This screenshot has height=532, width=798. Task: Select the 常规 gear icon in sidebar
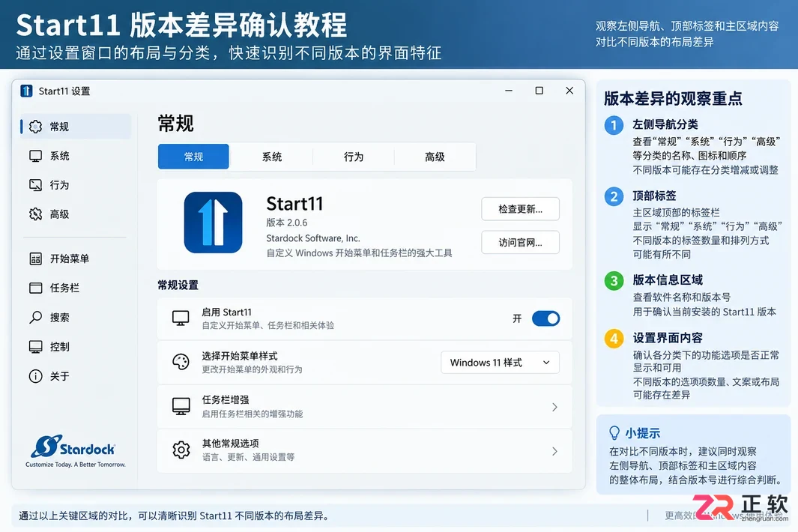(36, 126)
